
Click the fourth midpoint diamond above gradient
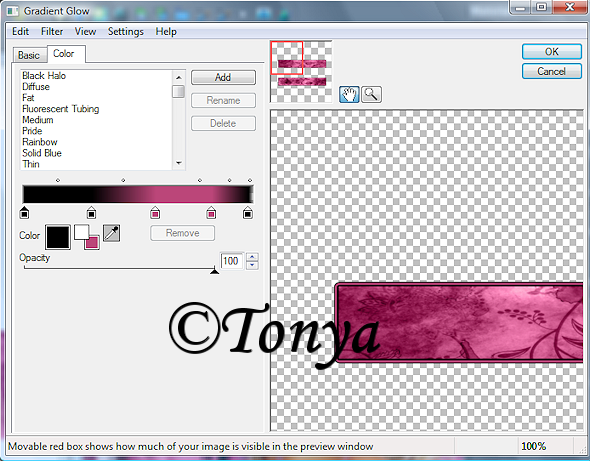(230, 180)
